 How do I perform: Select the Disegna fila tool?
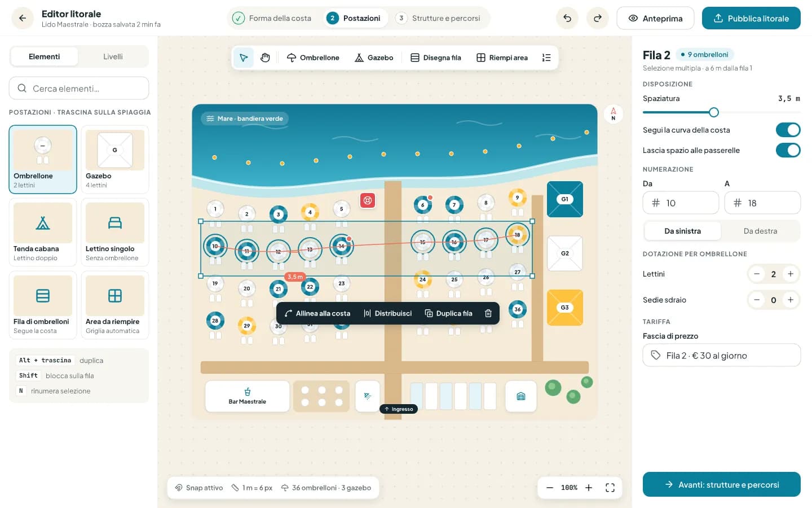point(436,58)
